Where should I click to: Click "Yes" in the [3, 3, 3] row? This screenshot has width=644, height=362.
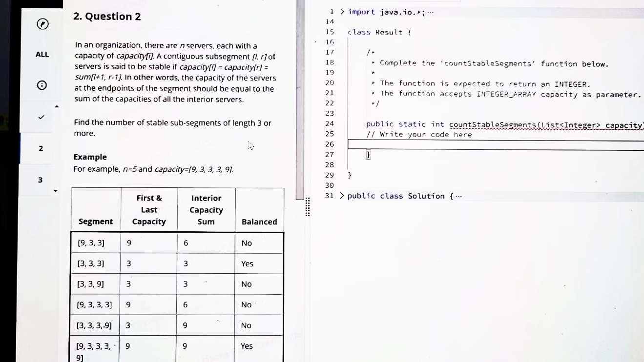(x=248, y=264)
